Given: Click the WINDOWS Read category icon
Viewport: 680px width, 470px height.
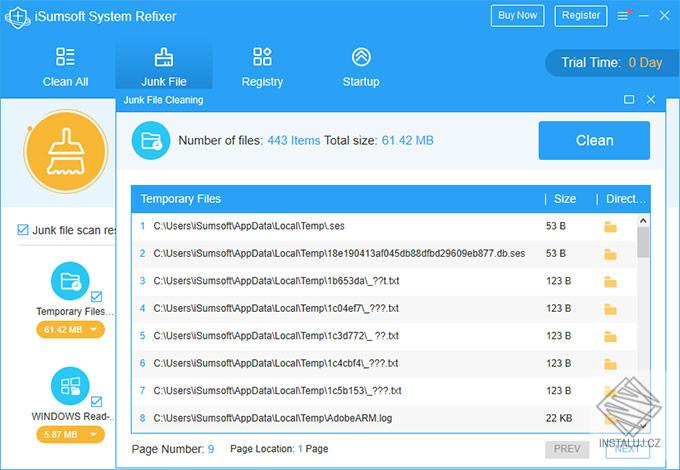Looking at the screenshot, I should point(70,386).
